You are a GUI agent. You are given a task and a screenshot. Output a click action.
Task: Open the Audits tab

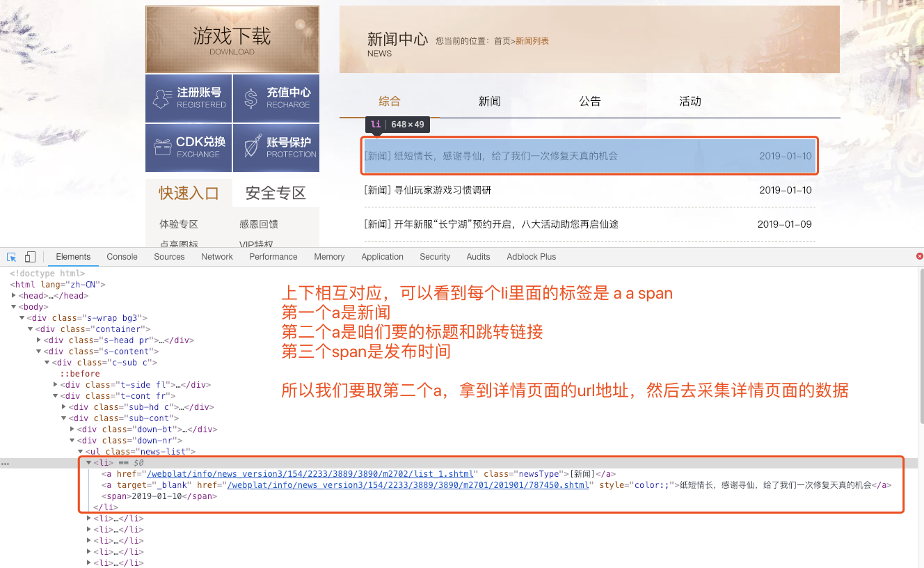point(478,257)
